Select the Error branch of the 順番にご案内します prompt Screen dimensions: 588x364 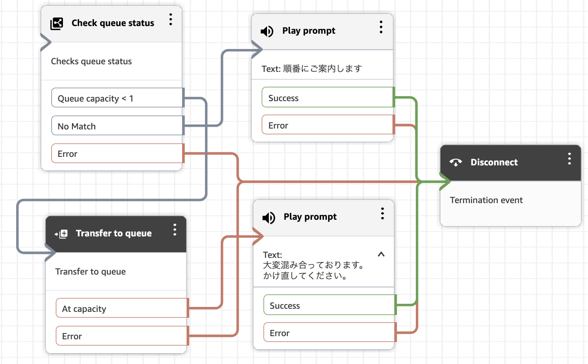click(x=328, y=125)
